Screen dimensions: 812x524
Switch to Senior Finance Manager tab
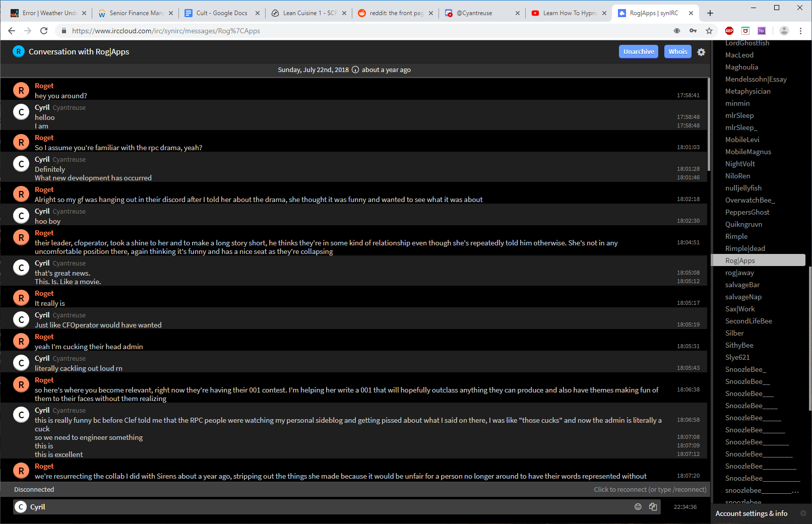pyautogui.click(x=136, y=13)
